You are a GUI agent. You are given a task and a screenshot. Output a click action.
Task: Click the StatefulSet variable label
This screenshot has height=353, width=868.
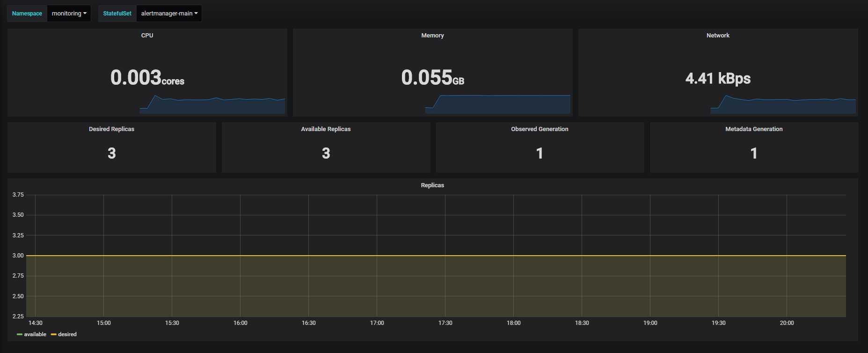click(x=117, y=14)
